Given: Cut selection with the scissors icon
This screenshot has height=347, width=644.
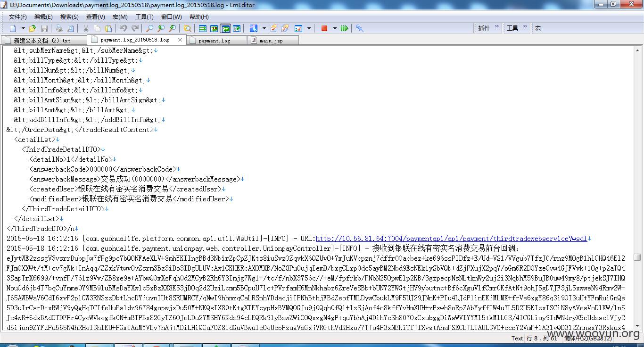Looking at the screenshot, I should coord(86,28).
